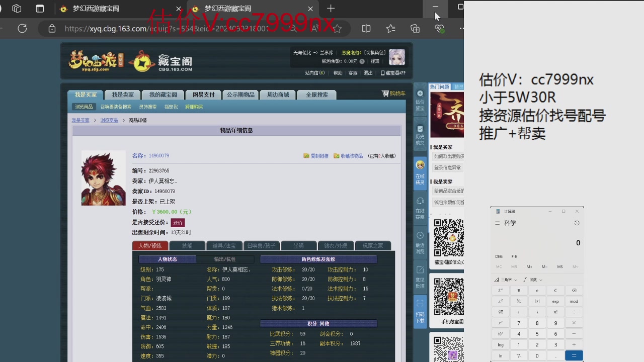Click the 浏览商品 breadcrumb link
The height and width of the screenshot is (362, 644).
pyautogui.click(x=109, y=120)
